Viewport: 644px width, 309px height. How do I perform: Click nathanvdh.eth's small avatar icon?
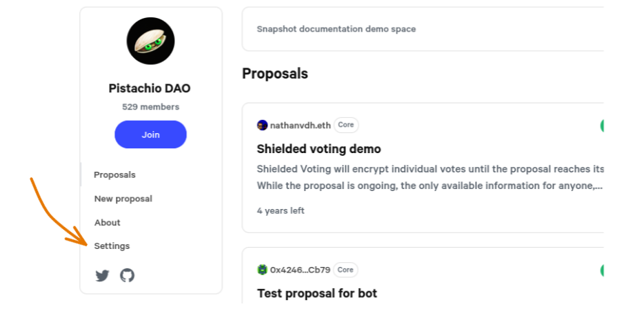click(x=262, y=126)
